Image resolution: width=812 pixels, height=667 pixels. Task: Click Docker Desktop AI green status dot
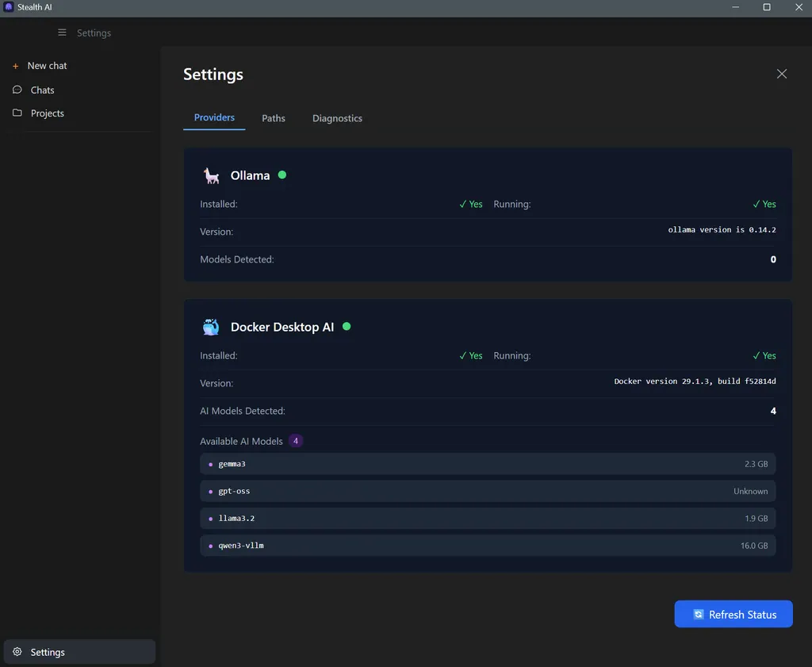pos(347,326)
